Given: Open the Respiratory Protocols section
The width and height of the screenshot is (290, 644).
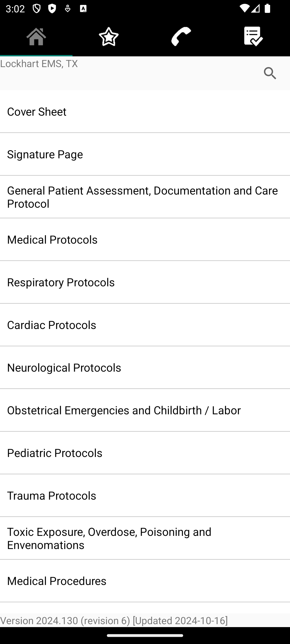Looking at the screenshot, I should (x=145, y=282).
